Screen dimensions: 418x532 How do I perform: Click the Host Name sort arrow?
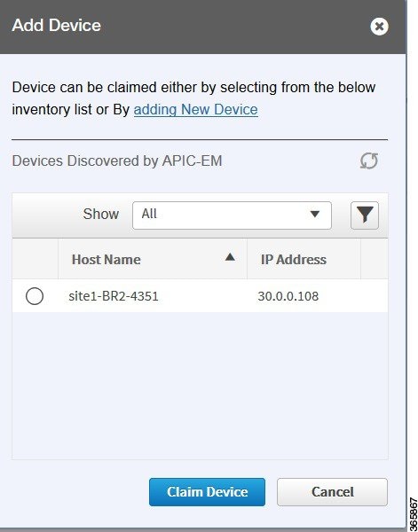[x=230, y=257]
